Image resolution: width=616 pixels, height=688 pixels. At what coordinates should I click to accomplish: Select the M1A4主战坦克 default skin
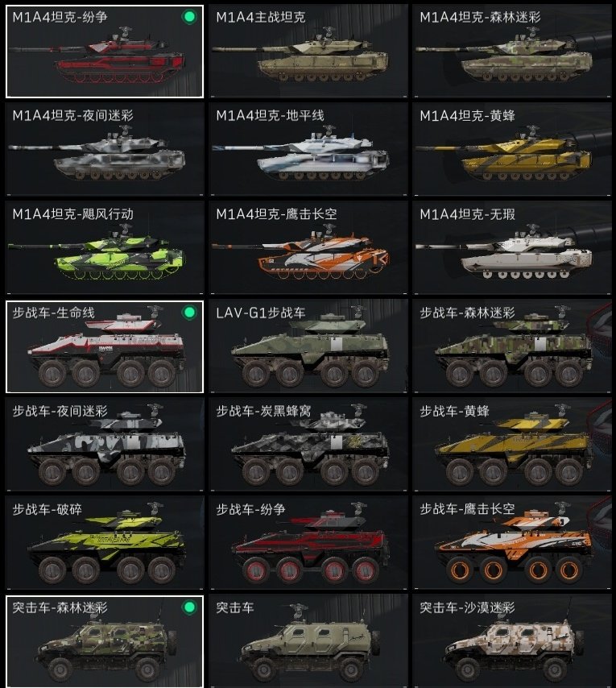point(308,51)
